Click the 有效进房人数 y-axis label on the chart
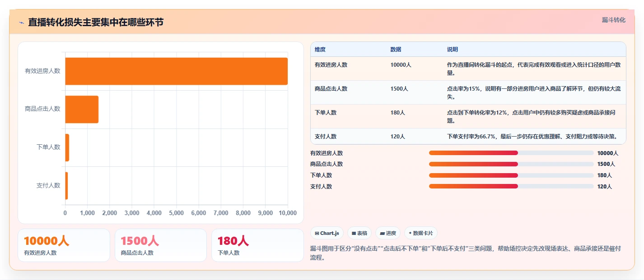The width and height of the screenshot is (644, 280). tap(42, 71)
